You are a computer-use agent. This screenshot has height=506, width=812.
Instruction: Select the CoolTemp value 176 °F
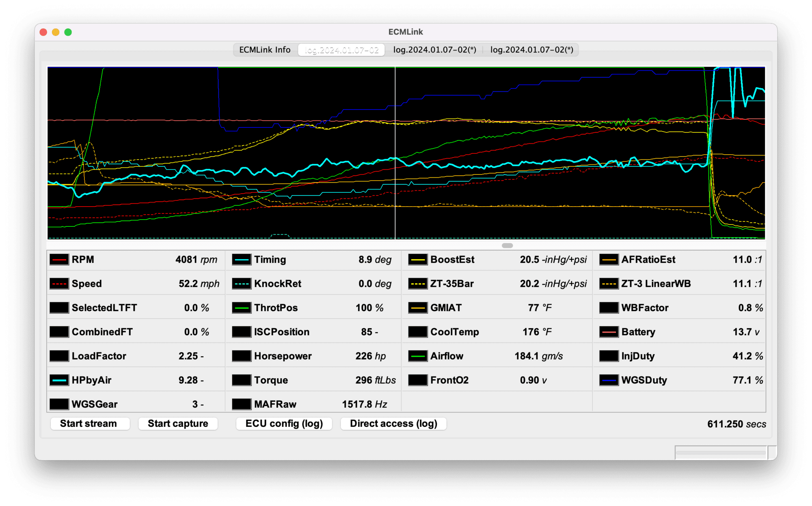(537, 332)
